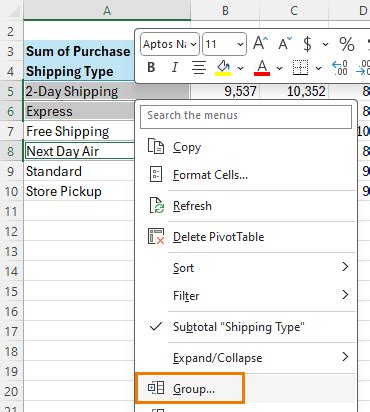Screen dimensions: 370x412
Task: Open fill color dropdown arrow
Action: (240, 68)
